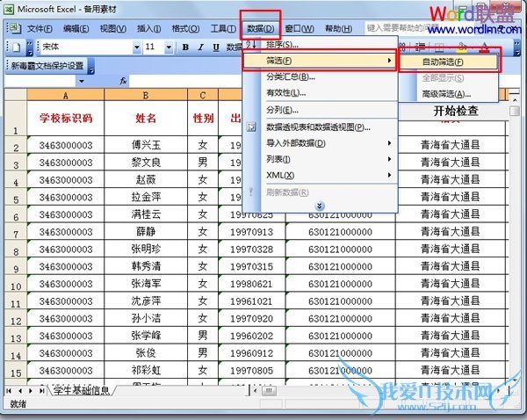
Task: Click header cell 姓名
Action: click(146, 119)
